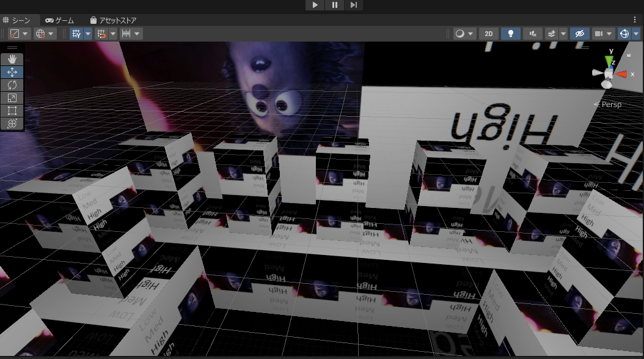Click the gray negative X axis cone
The width and height of the screenshot is (644, 359).
597,73
